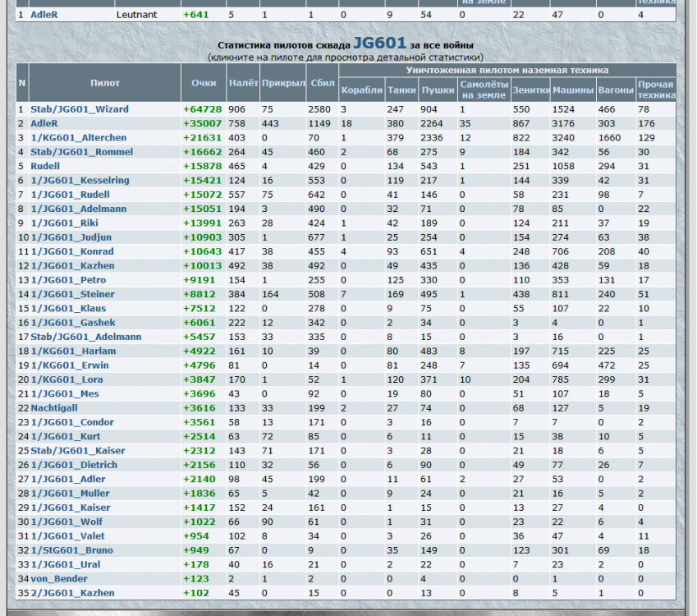Screen dimensions: 697x616
Task: Open 1/JG601_Adelmann pilot link
Action: pyautogui.click(x=79, y=209)
